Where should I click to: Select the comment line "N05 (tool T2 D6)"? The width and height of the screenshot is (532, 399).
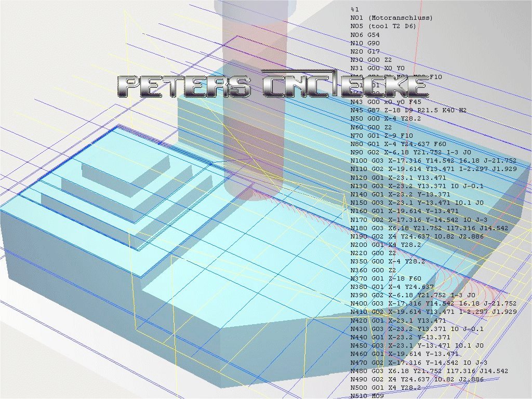pos(383,26)
